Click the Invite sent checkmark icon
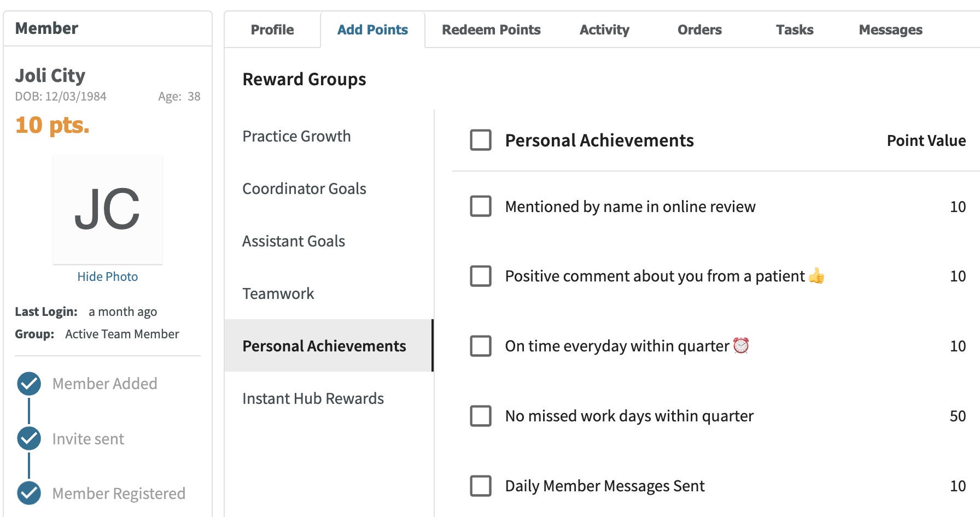 pos(29,438)
